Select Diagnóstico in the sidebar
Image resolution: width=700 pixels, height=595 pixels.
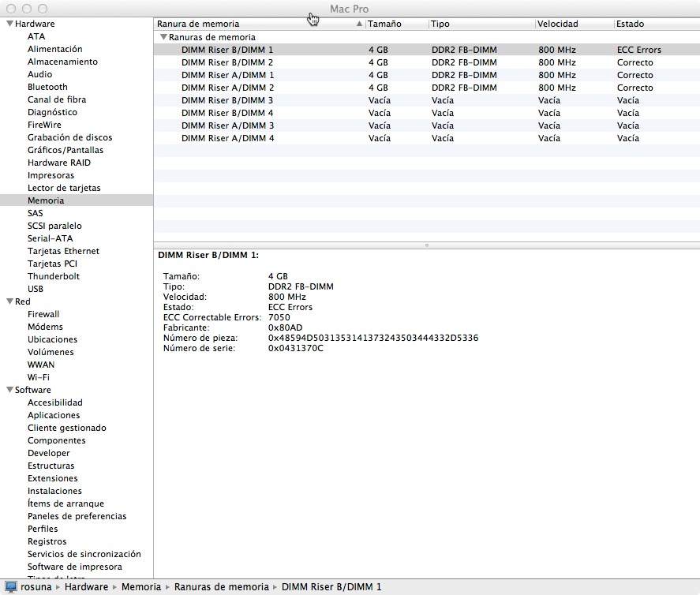coord(52,112)
